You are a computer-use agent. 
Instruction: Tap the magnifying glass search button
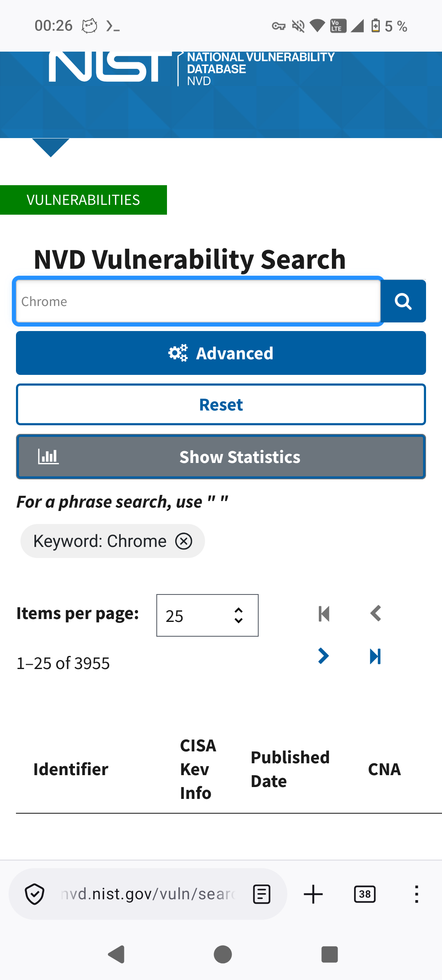[x=403, y=302]
